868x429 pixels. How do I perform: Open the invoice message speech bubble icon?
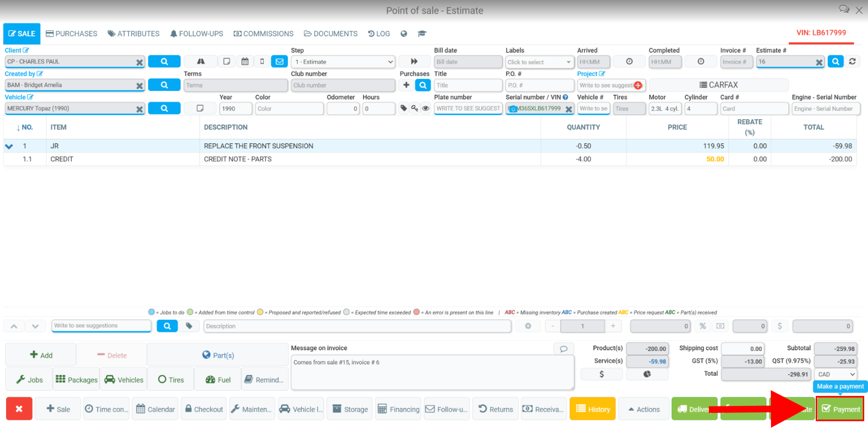(x=563, y=349)
